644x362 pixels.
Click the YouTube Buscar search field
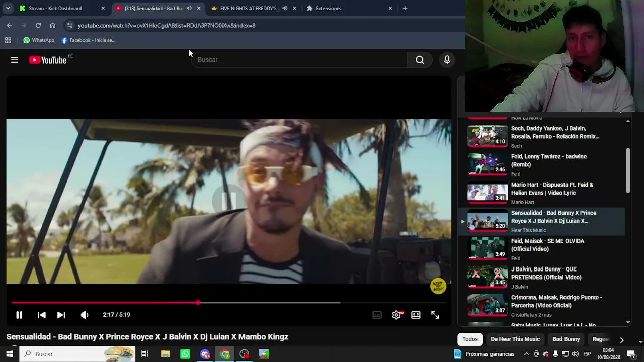(x=300, y=60)
